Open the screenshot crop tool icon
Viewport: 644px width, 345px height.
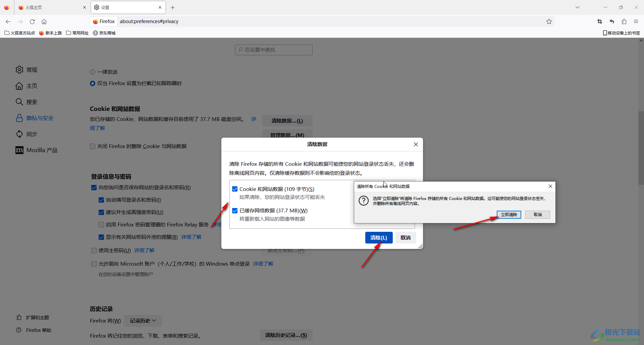600,21
